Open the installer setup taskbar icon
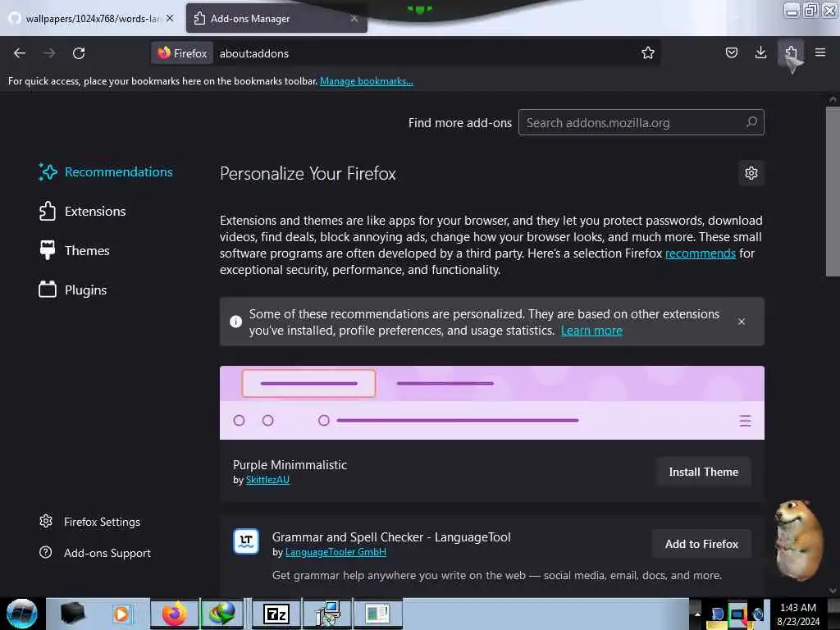Screen dimensions: 840x630 coord(327,614)
